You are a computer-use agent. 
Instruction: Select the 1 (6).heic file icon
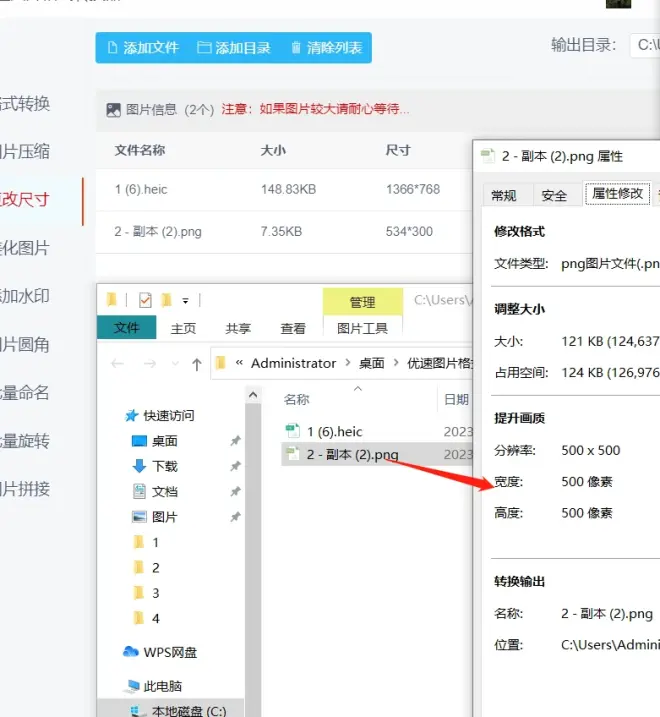click(x=292, y=431)
